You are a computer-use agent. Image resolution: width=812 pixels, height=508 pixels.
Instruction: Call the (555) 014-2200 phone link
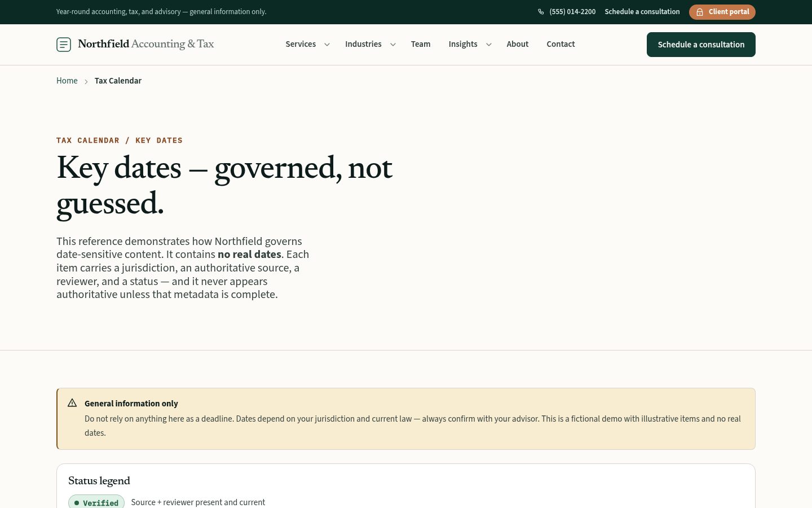click(x=567, y=12)
